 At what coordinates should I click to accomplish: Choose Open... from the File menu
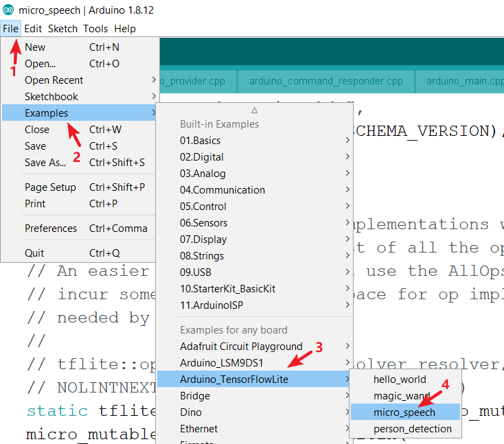point(79,64)
